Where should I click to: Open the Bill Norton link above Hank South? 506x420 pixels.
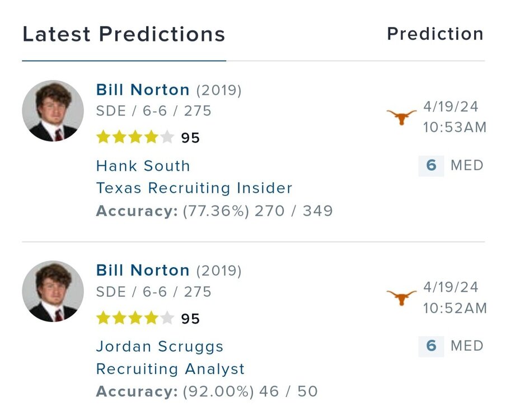coord(143,90)
